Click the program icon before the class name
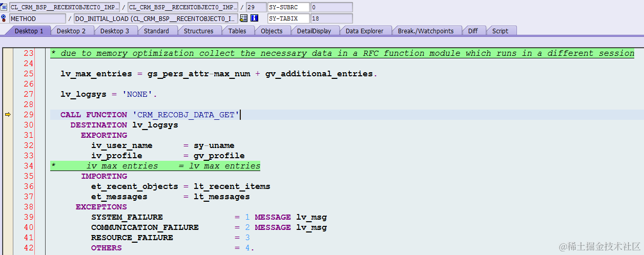The image size is (644, 255). [4, 7]
